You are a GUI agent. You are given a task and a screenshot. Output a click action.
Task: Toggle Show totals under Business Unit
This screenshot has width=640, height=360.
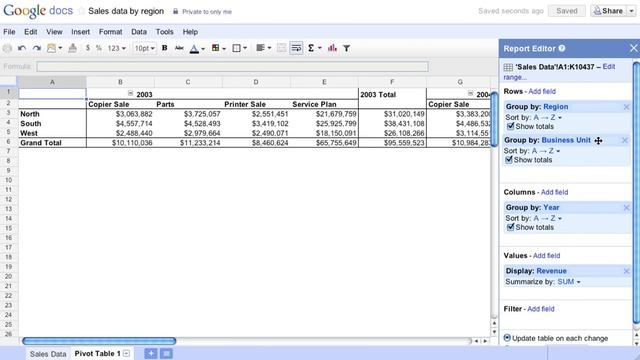pyautogui.click(x=509, y=160)
